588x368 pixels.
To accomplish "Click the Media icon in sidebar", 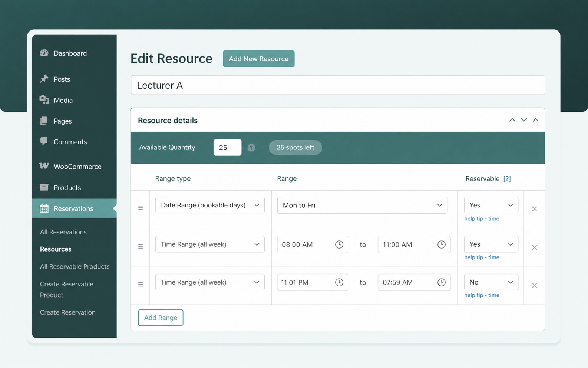I will [44, 100].
